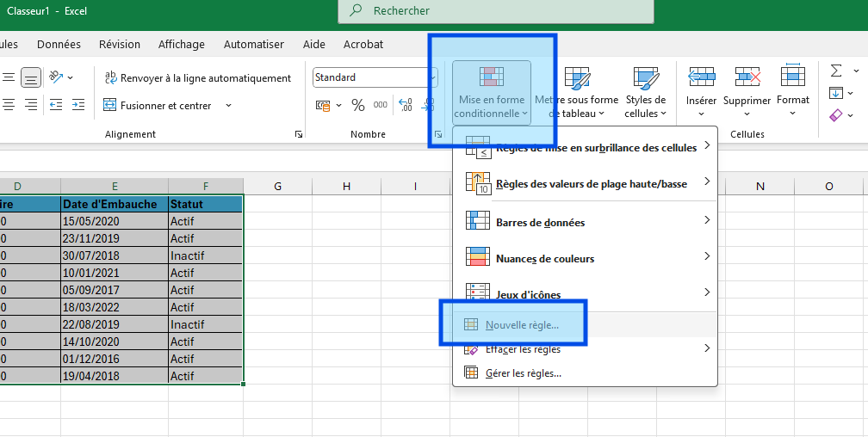Click the increase decimal icon
Image resolution: width=868 pixels, height=437 pixels.
pos(406,105)
